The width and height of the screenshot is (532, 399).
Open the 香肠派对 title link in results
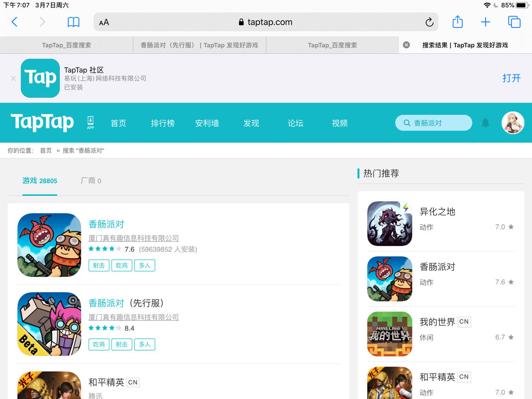tap(106, 224)
